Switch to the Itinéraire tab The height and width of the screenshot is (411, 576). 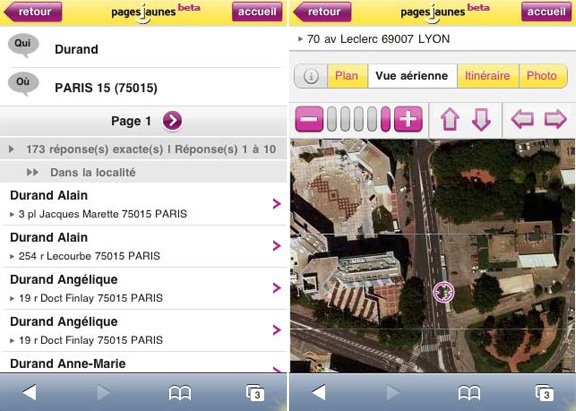pos(487,76)
